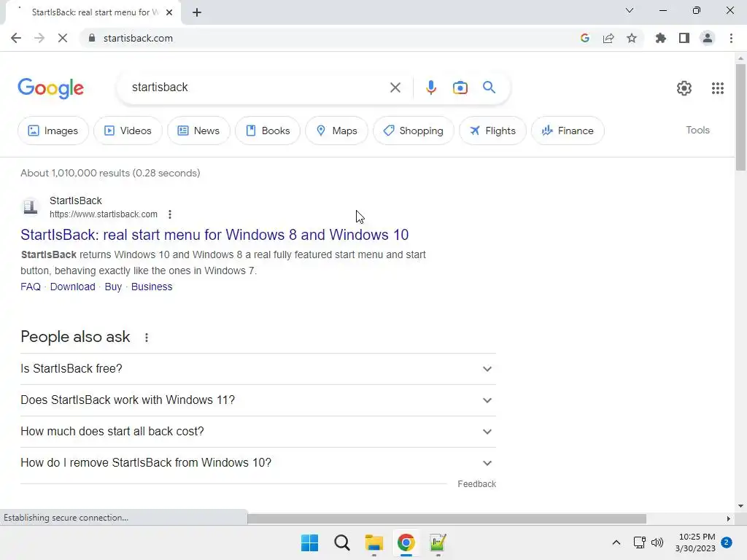747x560 pixels.
Task: Expand "Does StartIsBack work with Windows 11?"
Action: (x=258, y=400)
